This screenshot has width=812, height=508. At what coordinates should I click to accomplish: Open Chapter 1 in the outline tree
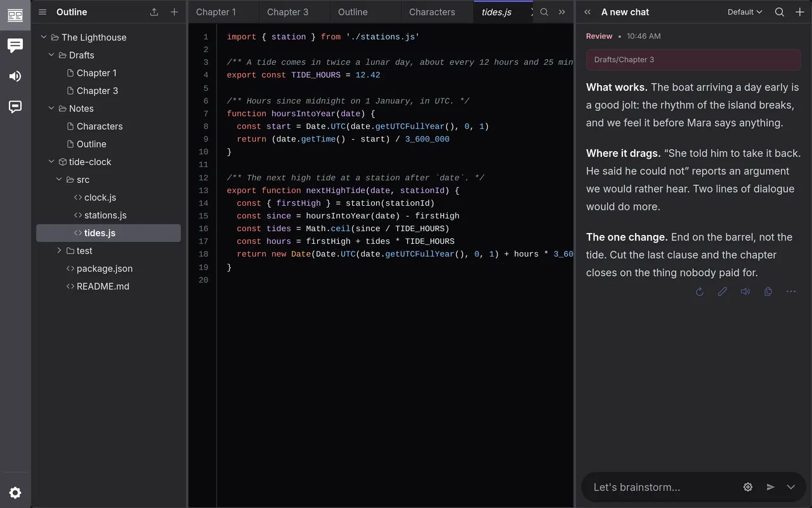click(108, 73)
